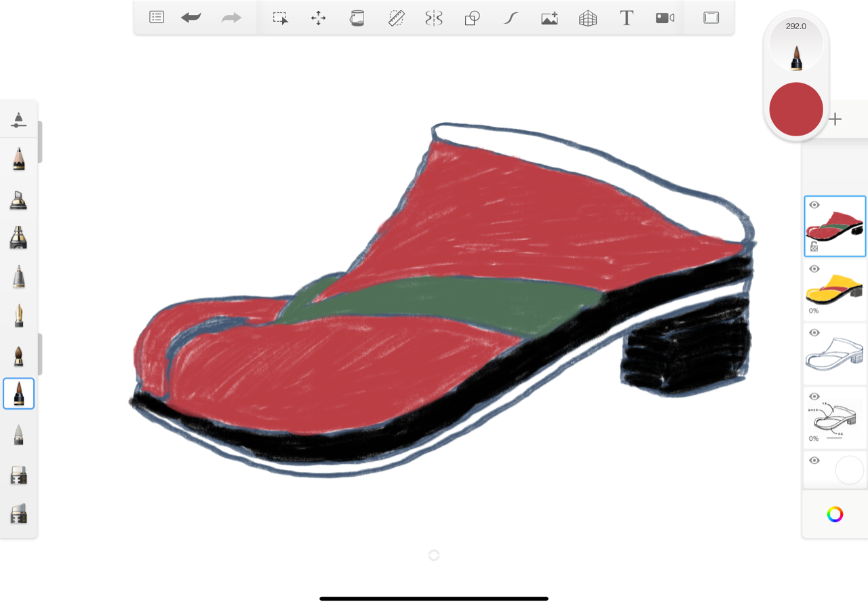868x607 pixels.
Task: Select the Text tool
Action: click(627, 18)
